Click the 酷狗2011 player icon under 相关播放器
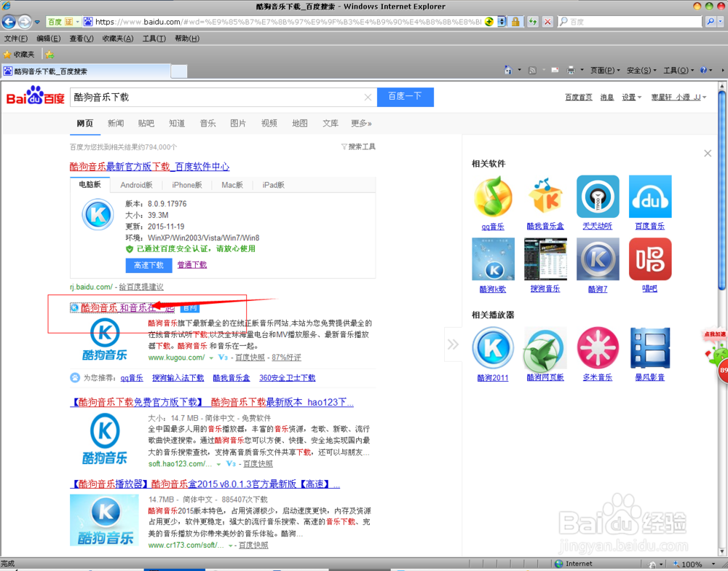This screenshot has height=571, width=728. [x=493, y=347]
